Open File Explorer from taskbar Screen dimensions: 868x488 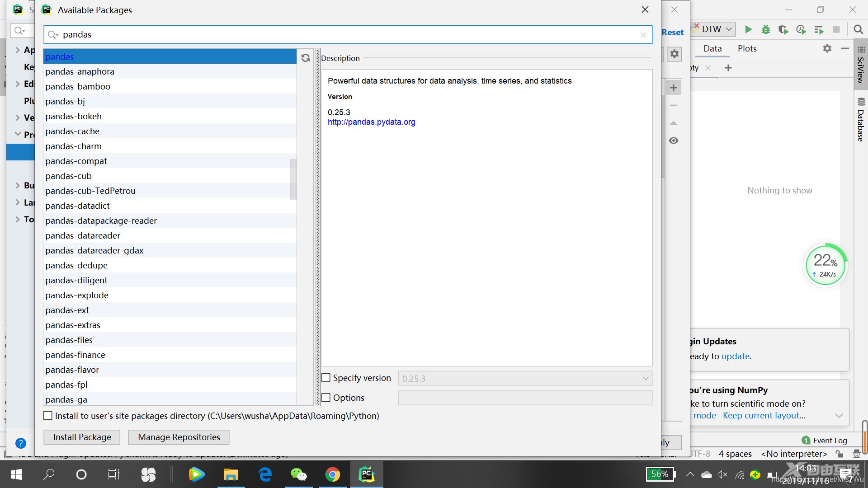click(231, 474)
